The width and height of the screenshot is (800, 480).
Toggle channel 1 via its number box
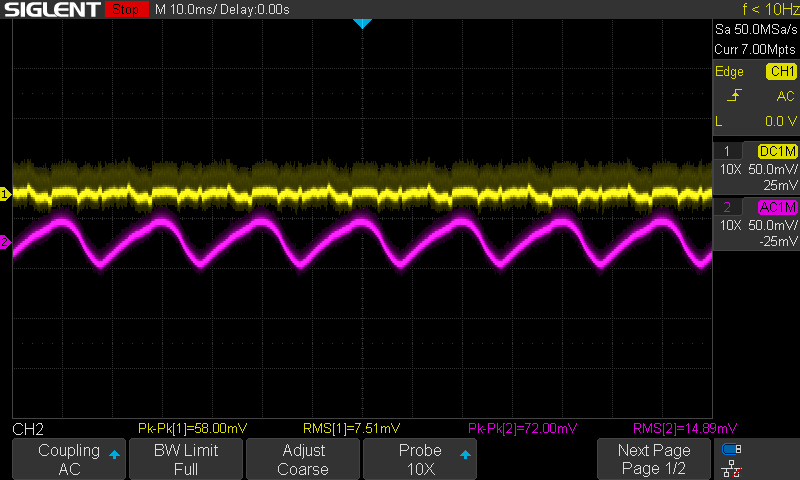pos(727,151)
